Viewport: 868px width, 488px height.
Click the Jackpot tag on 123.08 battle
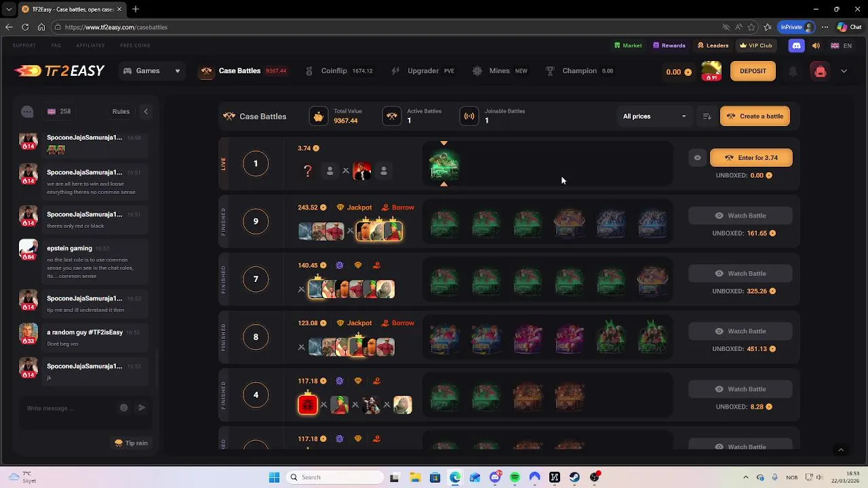[355, 323]
